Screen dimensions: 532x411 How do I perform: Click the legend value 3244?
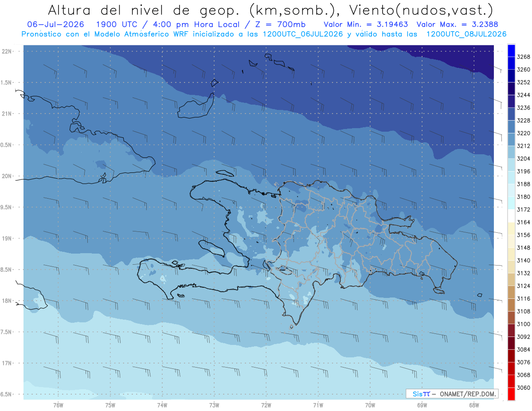coord(523,95)
